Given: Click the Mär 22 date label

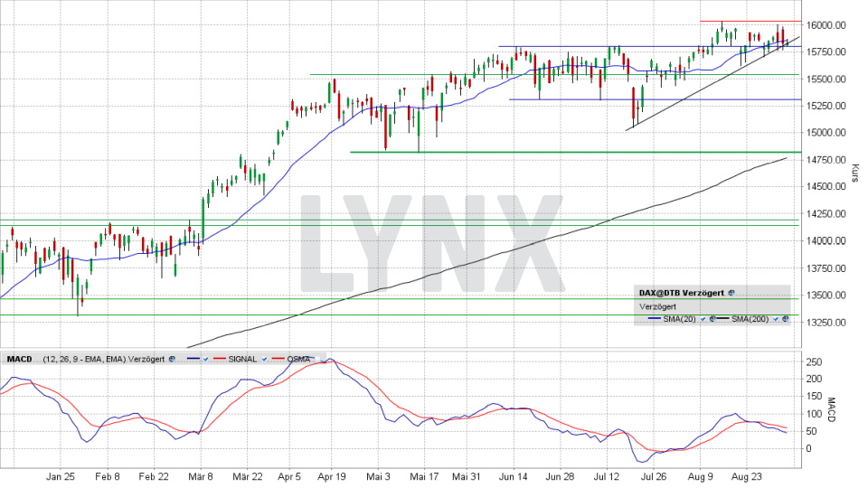Looking at the screenshot, I should point(248,477).
